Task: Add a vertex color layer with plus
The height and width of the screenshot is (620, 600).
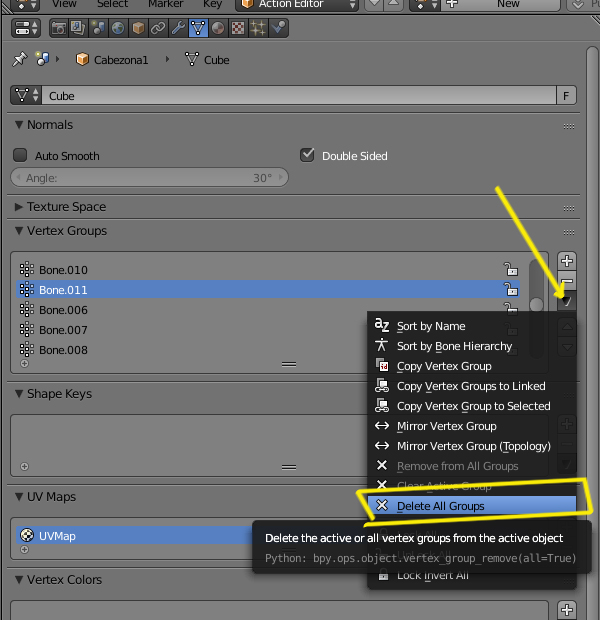Action: coord(567,610)
